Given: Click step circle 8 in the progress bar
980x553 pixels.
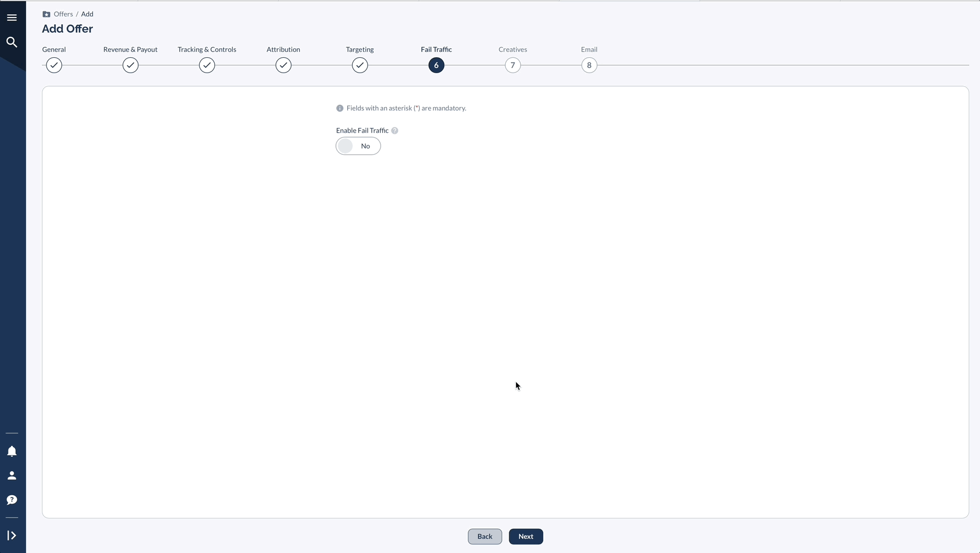Looking at the screenshot, I should coord(589,65).
